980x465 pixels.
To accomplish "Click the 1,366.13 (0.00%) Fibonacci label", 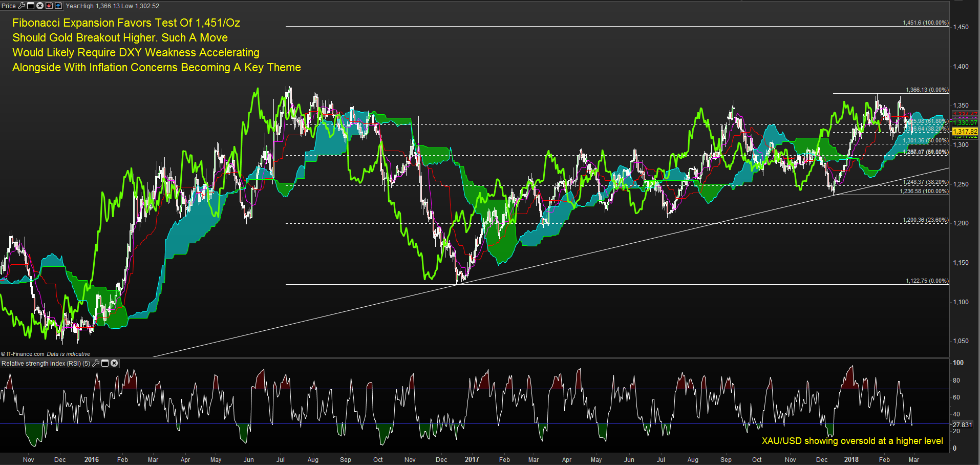I will (927, 90).
